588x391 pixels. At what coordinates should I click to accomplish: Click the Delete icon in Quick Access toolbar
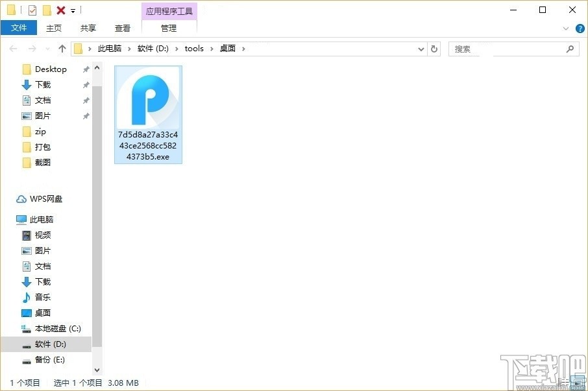click(x=60, y=10)
